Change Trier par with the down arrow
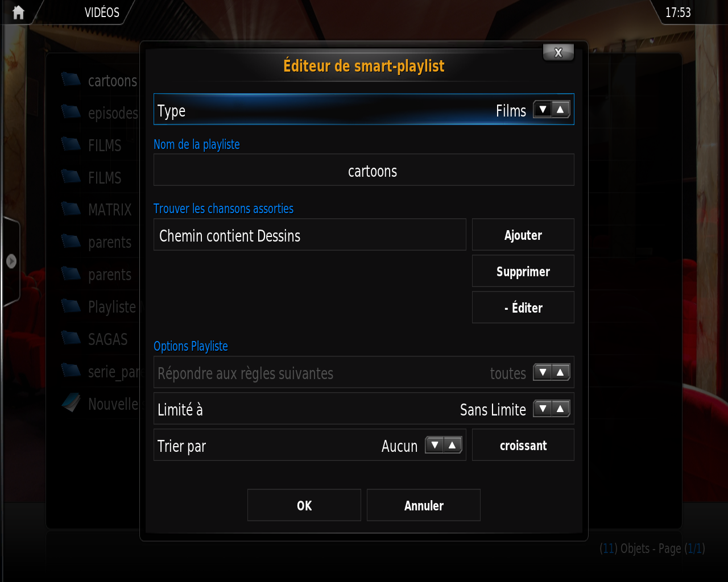The image size is (728, 582). click(435, 445)
